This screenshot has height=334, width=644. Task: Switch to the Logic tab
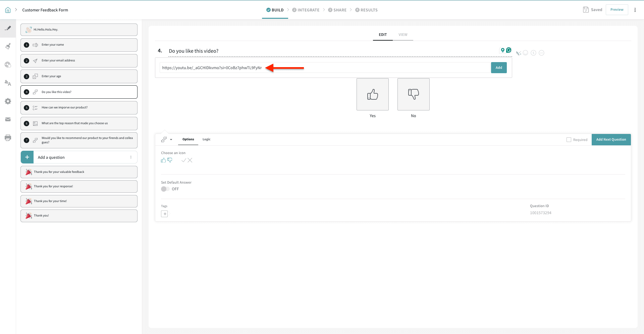[206, 139]
